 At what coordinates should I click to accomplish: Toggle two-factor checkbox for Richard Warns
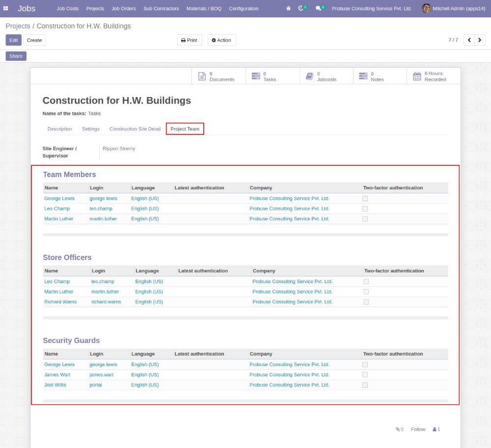(x=366, y=302)
